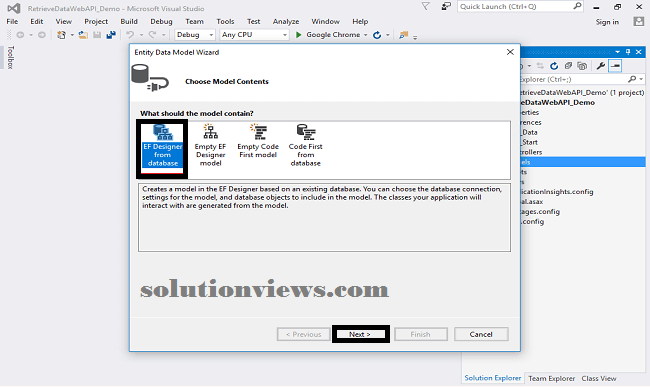This screenshot has width=650, height=387.
Task: Click the Save toolbar icon
Action: pyautogui.click(x=97, y=35)
